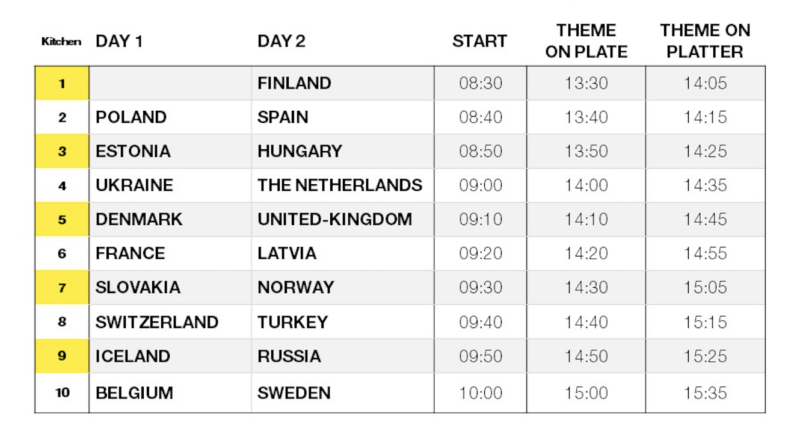Select THE NETHERLANDS cell
The height and width of the screenshot is (431, 800).
342,185
